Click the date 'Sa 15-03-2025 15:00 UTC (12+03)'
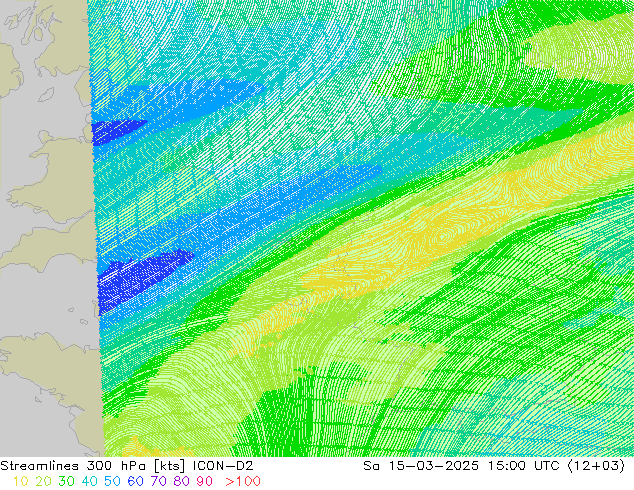The image size is (634, 490). click(x=494, y=466)
